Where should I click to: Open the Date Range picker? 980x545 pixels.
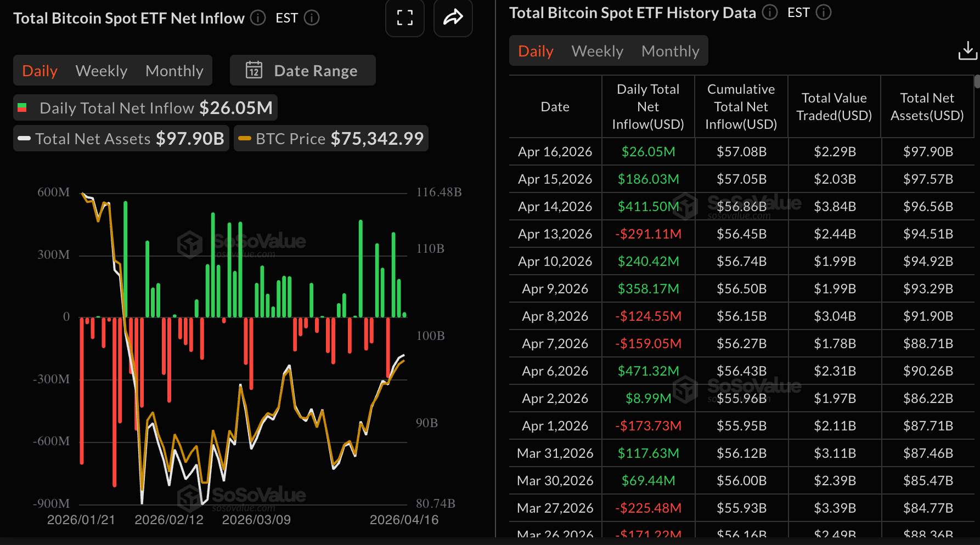[303, 70]
